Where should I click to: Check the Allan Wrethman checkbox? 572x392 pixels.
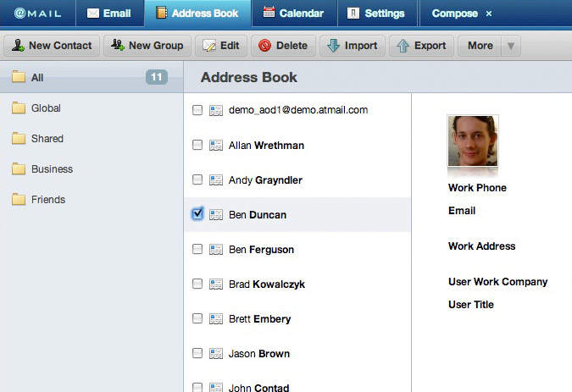click(197, 145)
